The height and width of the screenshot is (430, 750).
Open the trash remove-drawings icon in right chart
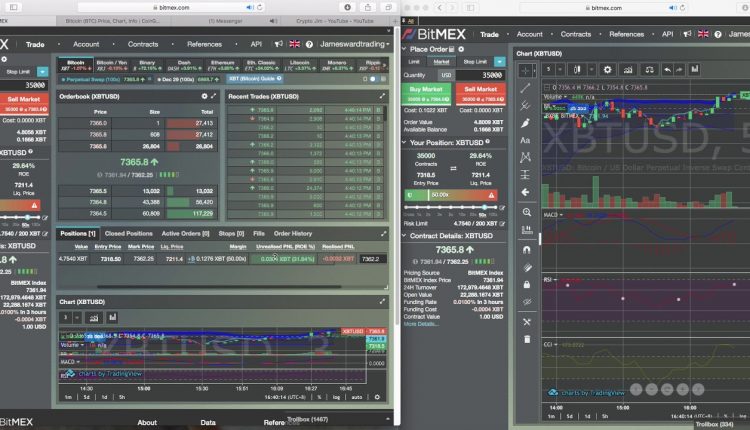pyautogui.click(x=527, y=340)
